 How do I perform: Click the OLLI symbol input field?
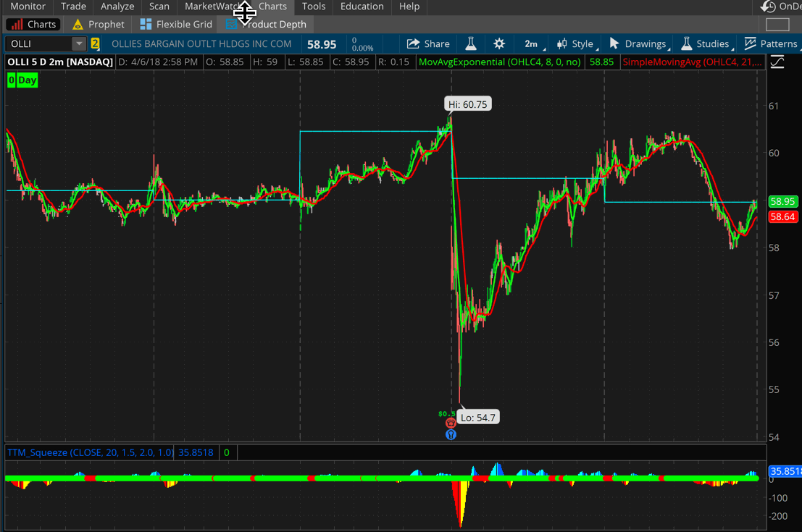tap(39, 44)
